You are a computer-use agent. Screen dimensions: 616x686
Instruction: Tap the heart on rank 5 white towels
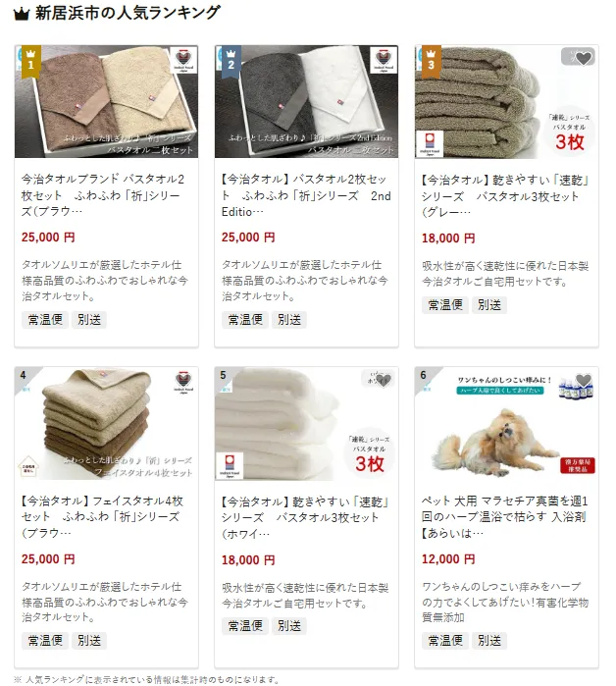point(384,379)
